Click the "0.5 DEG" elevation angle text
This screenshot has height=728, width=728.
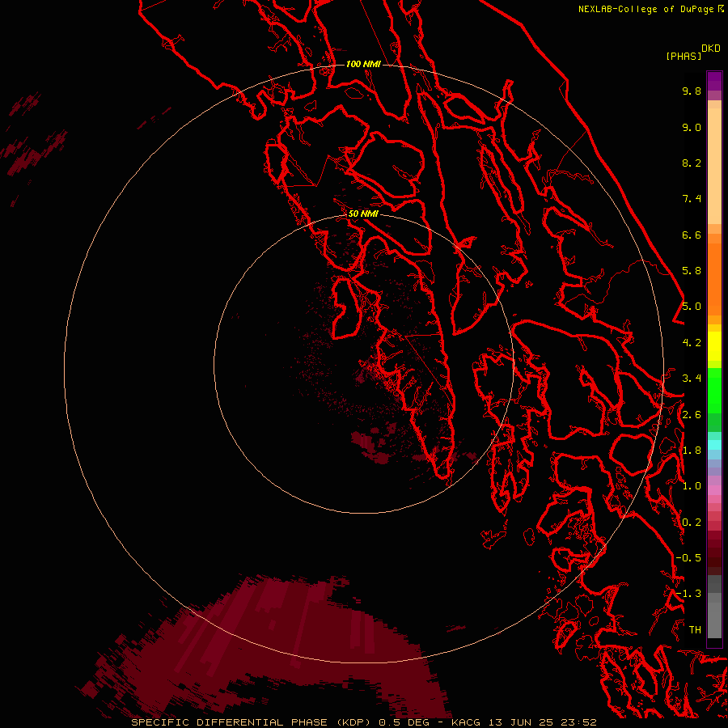[404, 722]
